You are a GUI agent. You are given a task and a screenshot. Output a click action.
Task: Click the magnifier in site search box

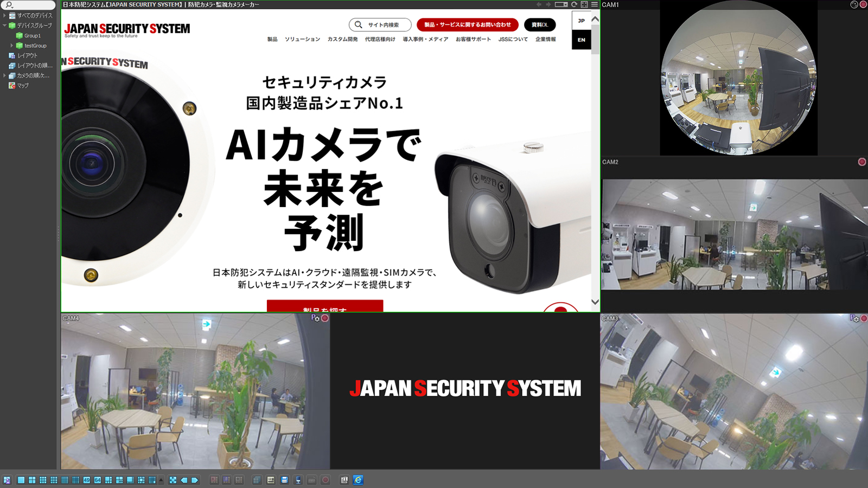[358, 24]
